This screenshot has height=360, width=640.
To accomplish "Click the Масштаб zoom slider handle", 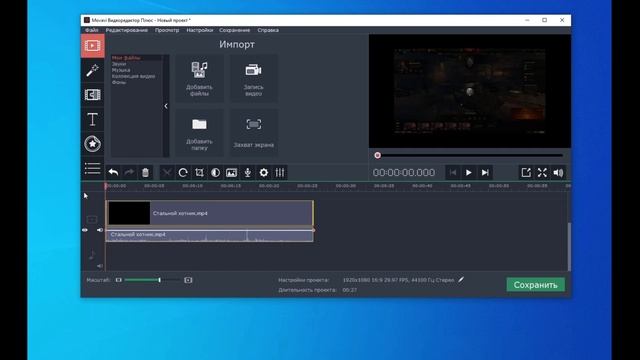I will 160,280.
